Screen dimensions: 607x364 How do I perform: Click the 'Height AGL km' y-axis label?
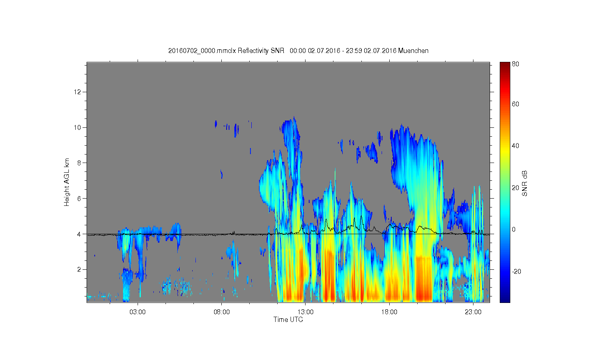pos(67,182)
